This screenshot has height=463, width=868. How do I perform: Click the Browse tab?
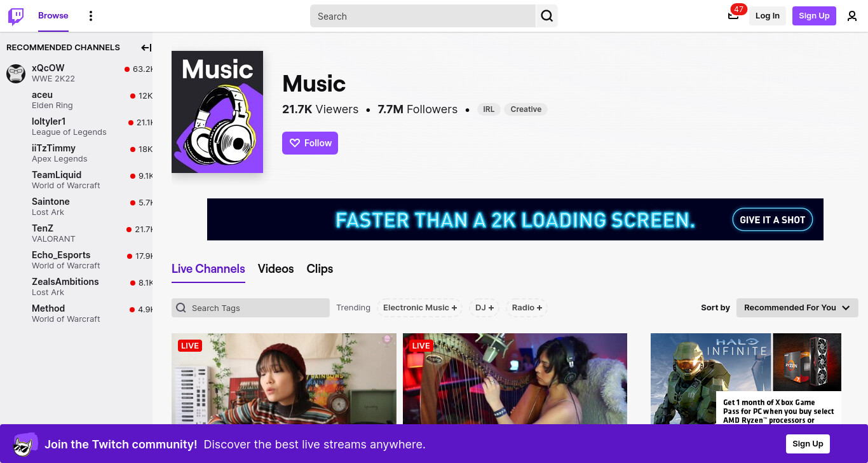[x=53, y=16]
